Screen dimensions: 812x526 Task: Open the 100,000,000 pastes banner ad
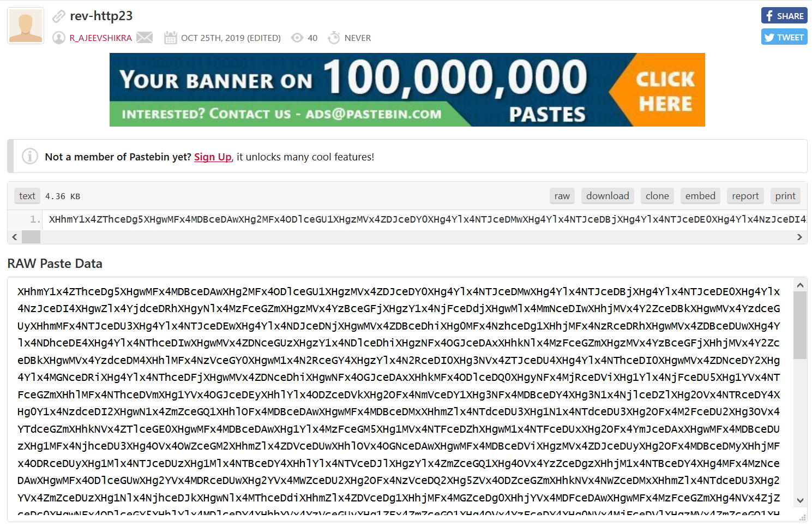[407, 89]
